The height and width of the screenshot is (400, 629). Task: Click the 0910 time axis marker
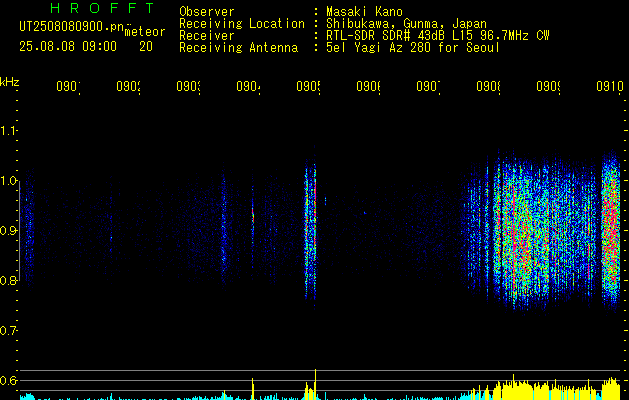610,86
